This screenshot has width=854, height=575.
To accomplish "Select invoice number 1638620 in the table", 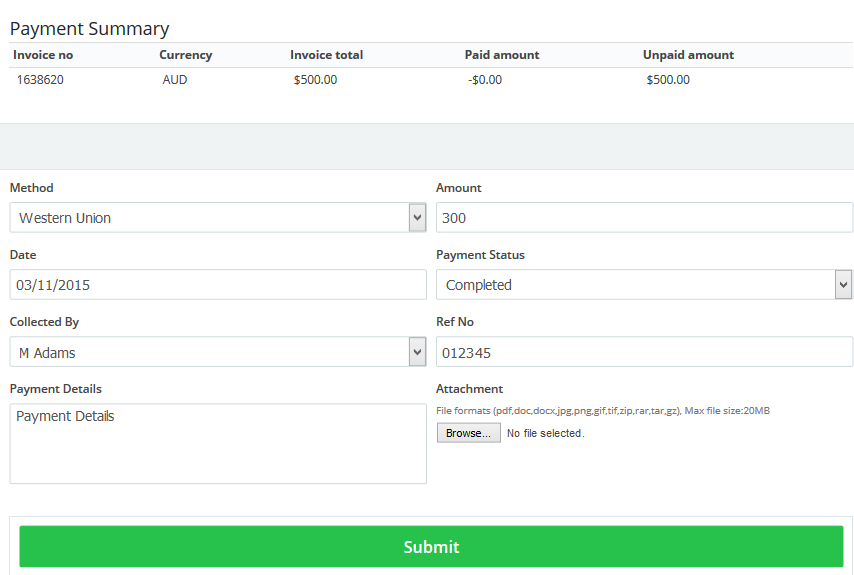I will tap(40, 80).
